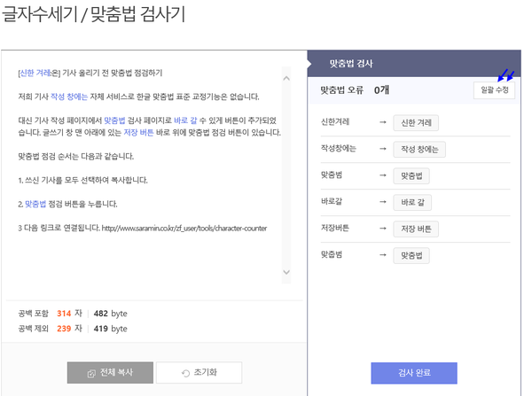Select the last 맞춤법 correction suggestion

(411, 256)
